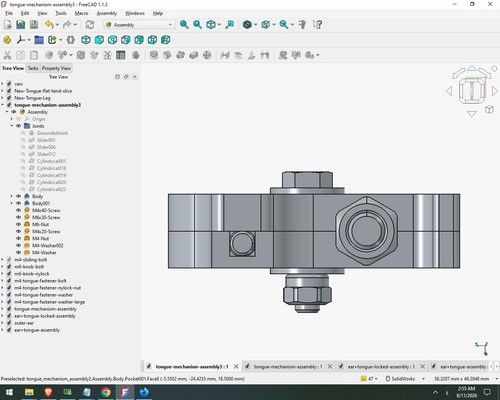Create a new document with the New icon
This screenshot has width=500, height=400.
click(x=8, y=25)
